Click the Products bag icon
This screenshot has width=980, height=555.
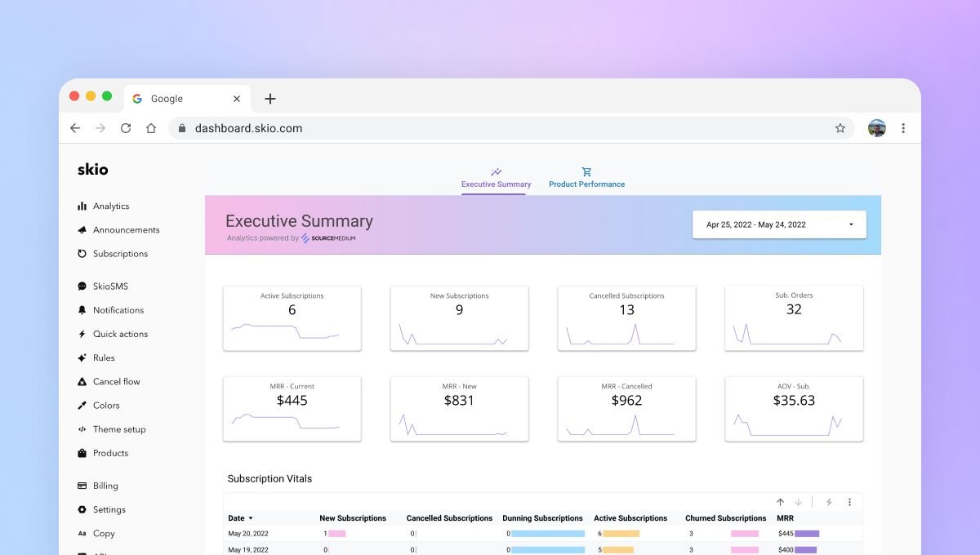tap(82, 453)
